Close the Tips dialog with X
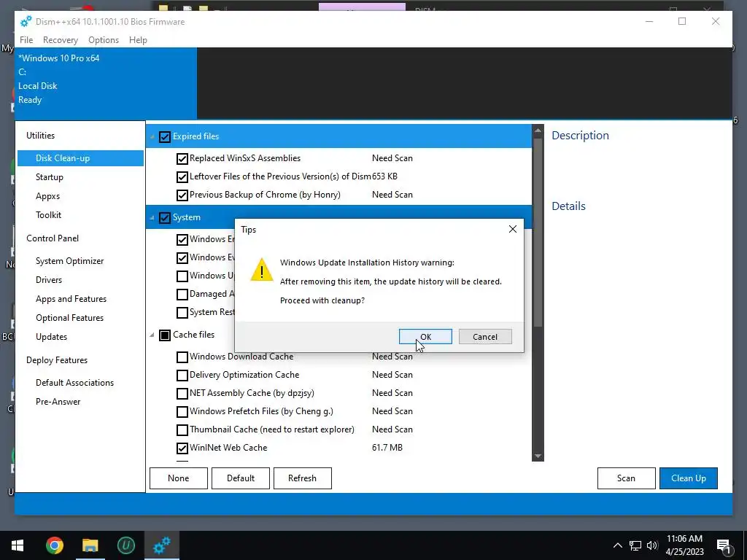The width and height of the screenshot is (747, 560). (x=513, y=229)
